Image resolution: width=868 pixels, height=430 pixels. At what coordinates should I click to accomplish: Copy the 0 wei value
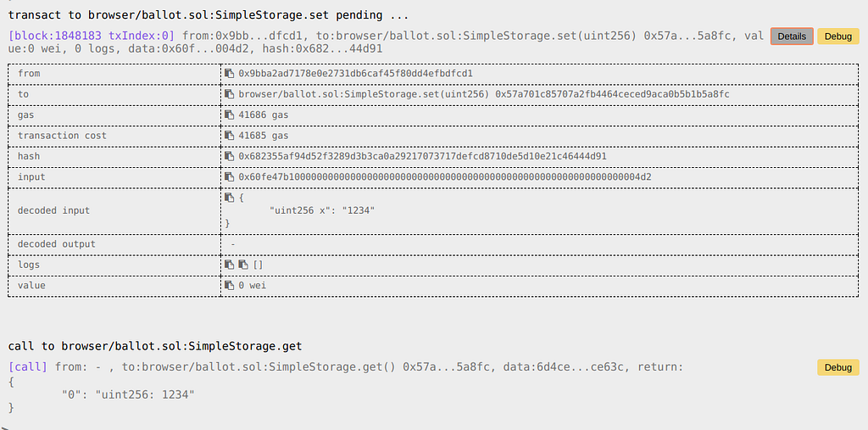click(229, 285)
